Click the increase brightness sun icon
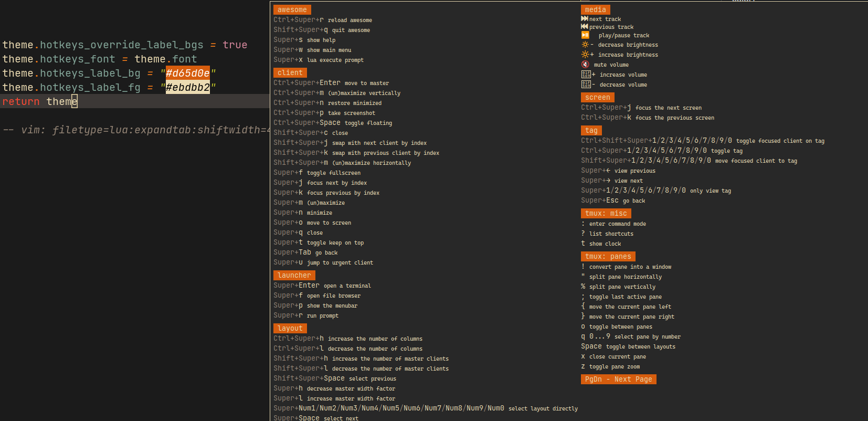The height and width of the screenshot is (421, 868). tap(585, 55)
